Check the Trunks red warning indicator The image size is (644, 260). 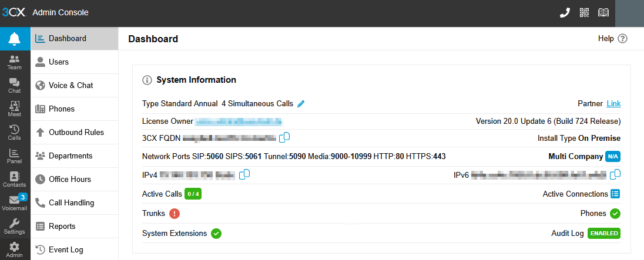pos(175,213)
